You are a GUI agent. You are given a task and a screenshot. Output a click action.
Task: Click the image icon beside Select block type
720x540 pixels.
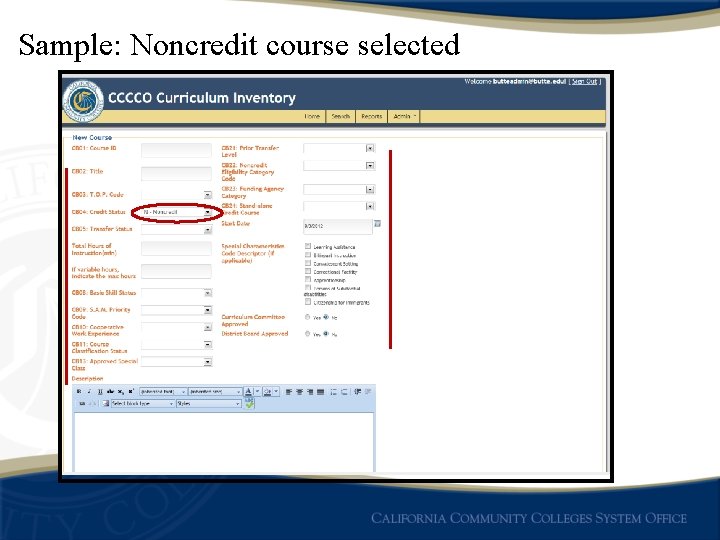point(106,404)
